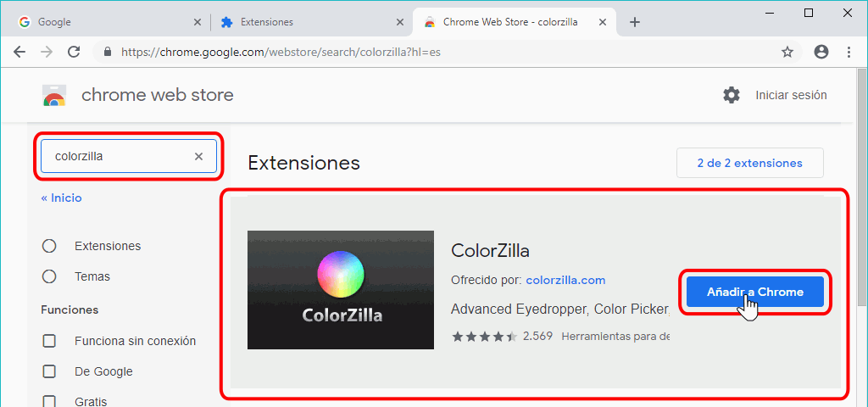The height and width of the screenshot is (407, 868).
Task: Go back via the « Inicio link
Action: pos(61,198)
